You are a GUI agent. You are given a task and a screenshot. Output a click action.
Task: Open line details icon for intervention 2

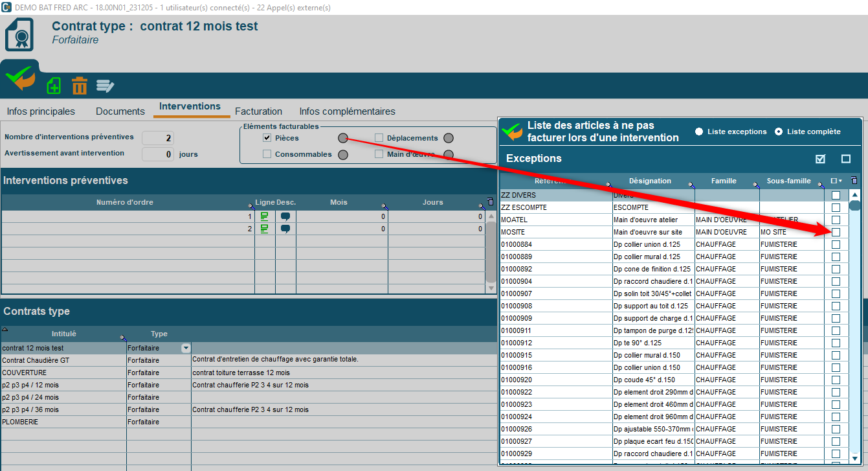tap(264, 229)
